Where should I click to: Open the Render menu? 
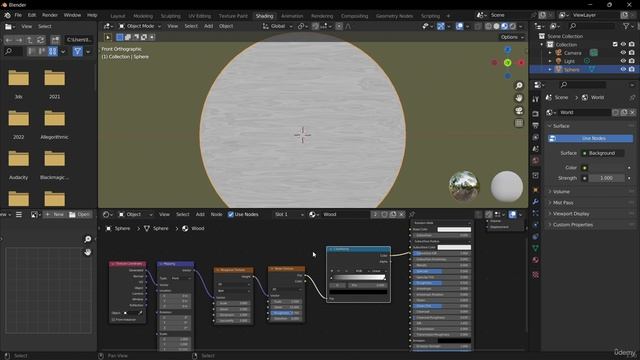(x=50, y=15)
